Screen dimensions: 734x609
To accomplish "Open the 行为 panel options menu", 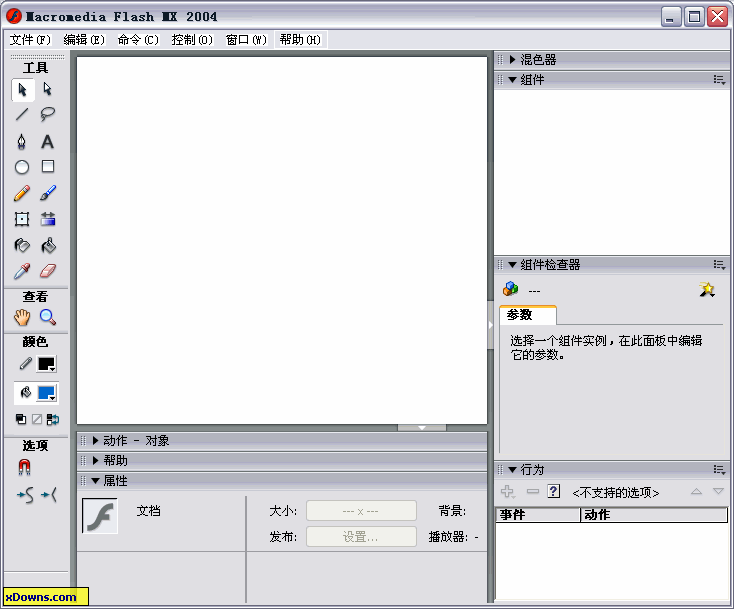I will click(719, 470).
